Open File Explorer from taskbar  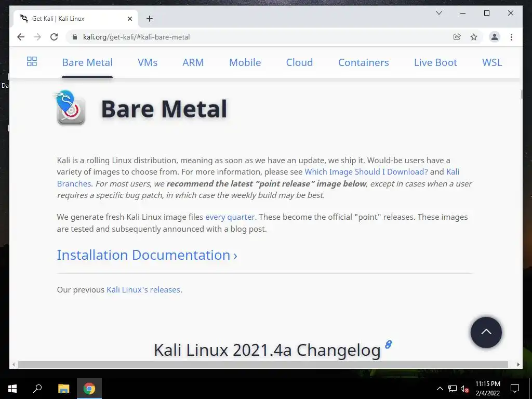point(63,389)
